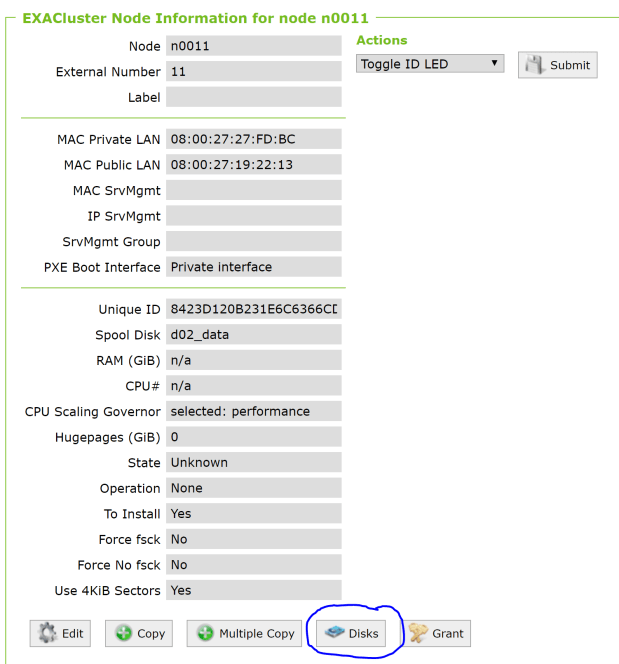Click the MAC Public LAN address field
The image size is (619, 664).
pyautogui.click(x=254, y=165)
